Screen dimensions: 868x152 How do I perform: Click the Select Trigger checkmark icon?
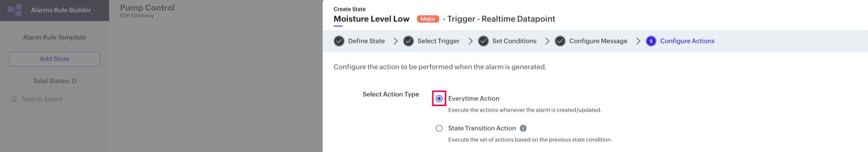tap(409, 41)
